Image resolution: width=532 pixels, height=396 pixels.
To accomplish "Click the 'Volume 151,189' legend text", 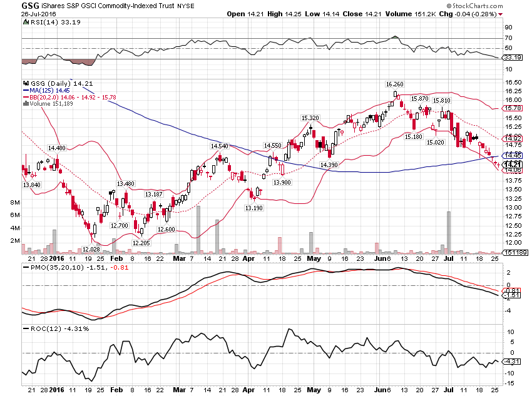I will pyautogui.click(x=51, y=103).
